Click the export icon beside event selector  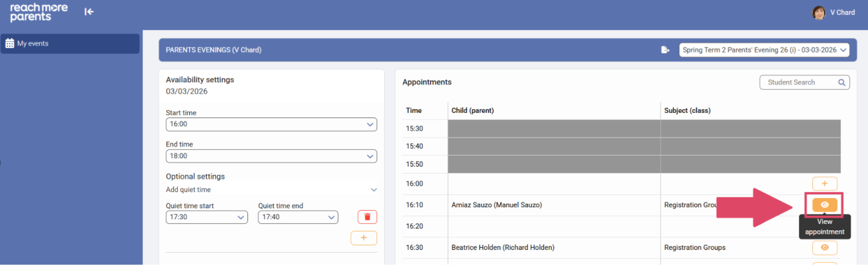(665, 50)
